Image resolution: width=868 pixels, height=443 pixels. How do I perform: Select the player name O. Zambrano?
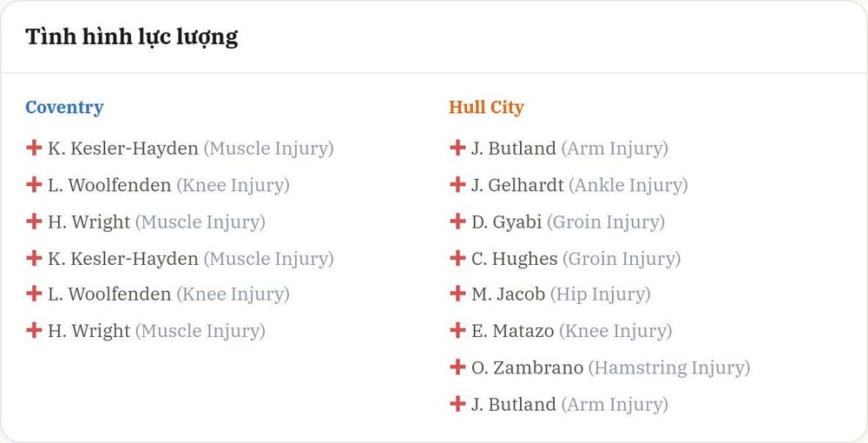coord(527,367)
